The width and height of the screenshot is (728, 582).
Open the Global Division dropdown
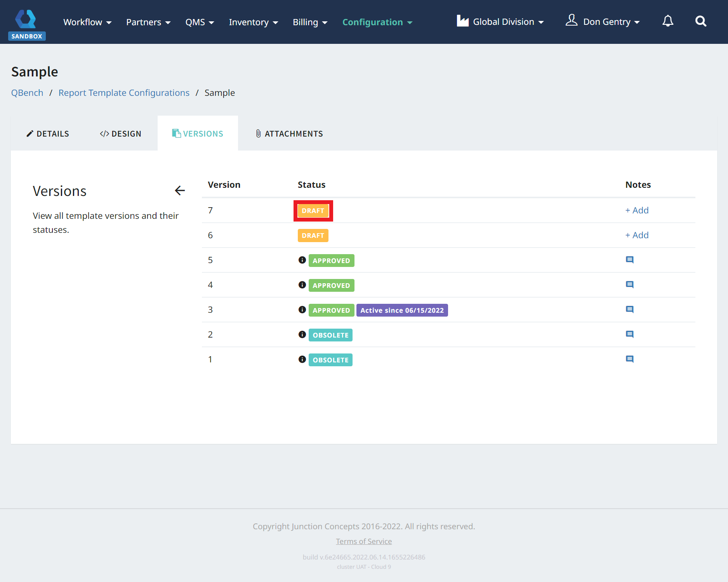(500, 22)
